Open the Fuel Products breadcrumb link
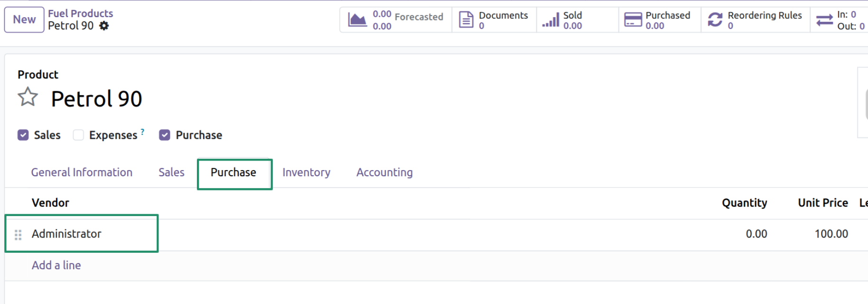The height and width of the screenshot is (304, 868). (80, 13)
